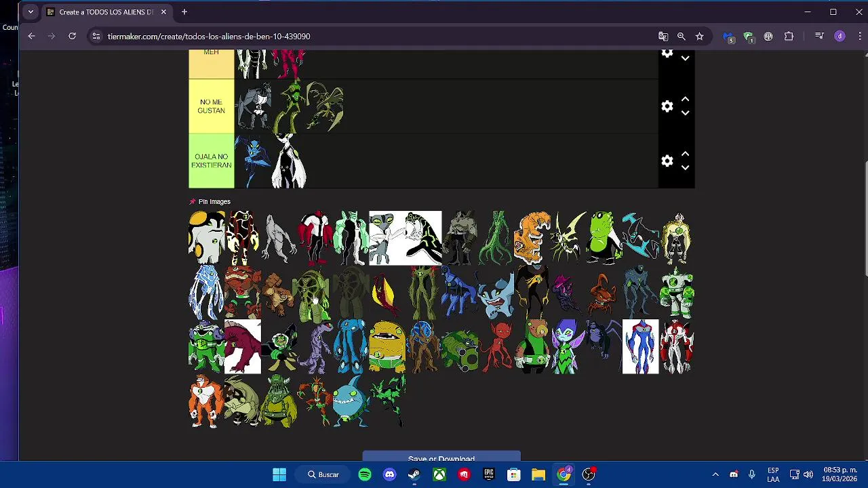This screenshot has width=868, height=488.
Task: Close the TODOS LOS ALIENS tab
Action: [163, 12]
